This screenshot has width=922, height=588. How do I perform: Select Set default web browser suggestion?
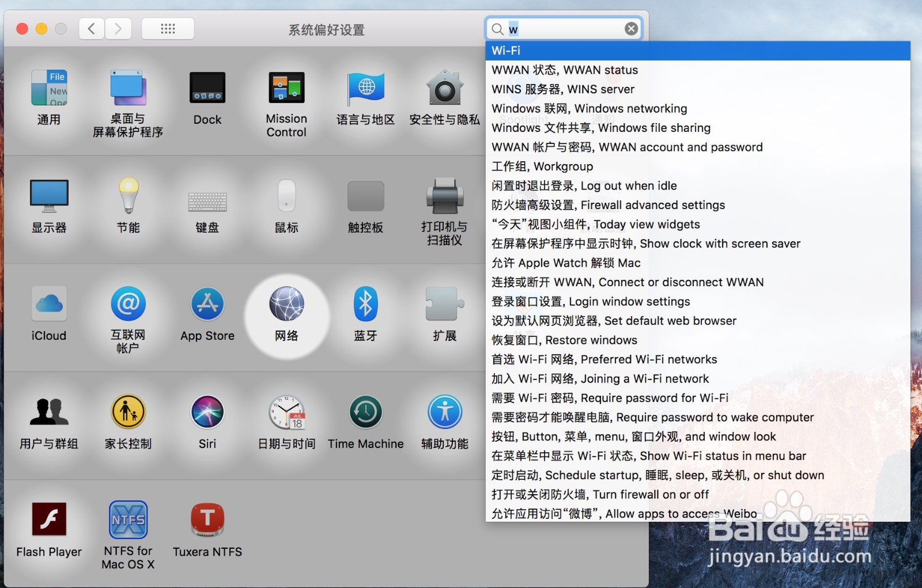[x=698, y=321]
